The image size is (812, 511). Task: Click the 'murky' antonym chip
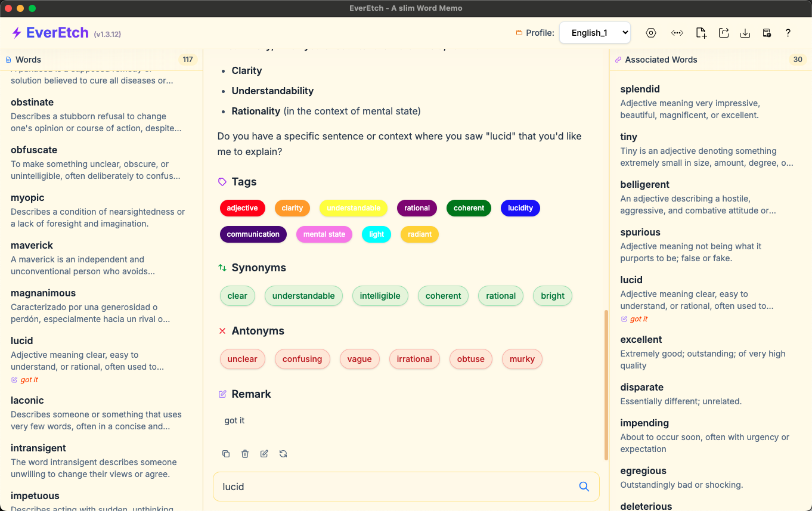[522, 359]
